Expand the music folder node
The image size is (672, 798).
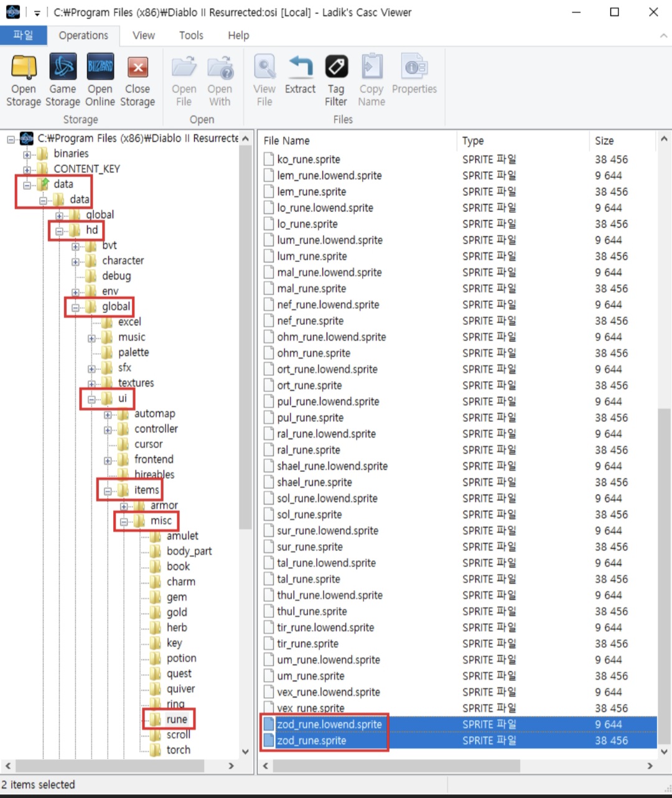tap(91, 338)
